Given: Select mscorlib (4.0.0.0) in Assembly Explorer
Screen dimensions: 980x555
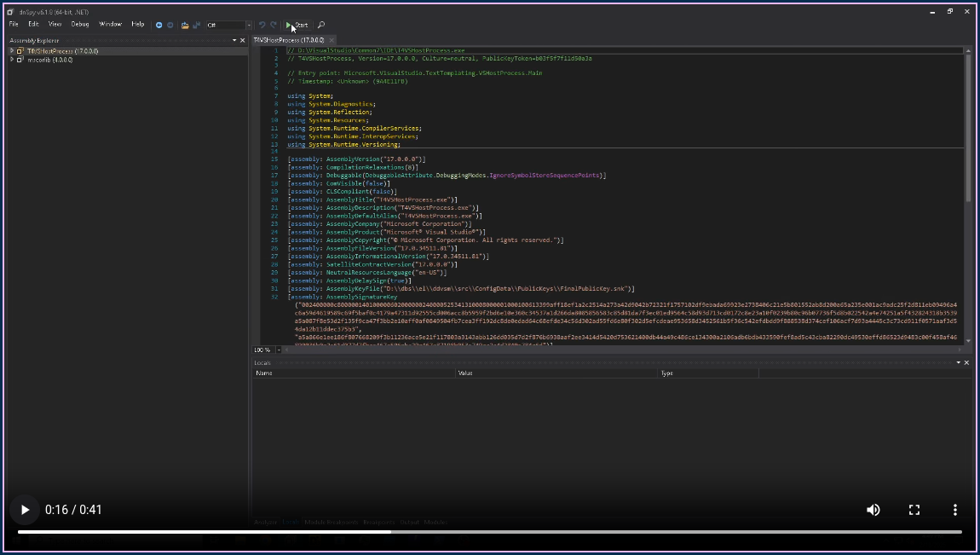Looking at the screenshot, I should point(50,60).
